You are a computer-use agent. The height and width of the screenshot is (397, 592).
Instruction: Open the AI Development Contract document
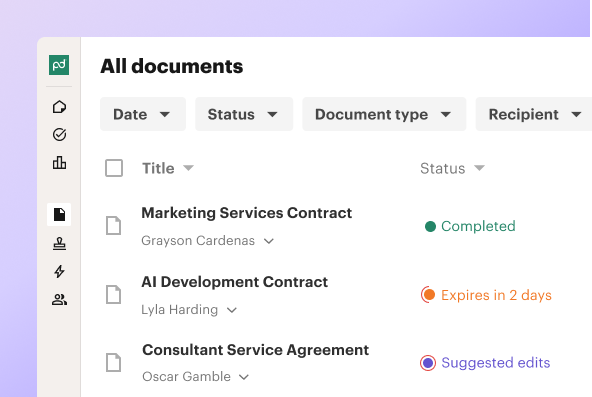(x=234, y=282)
